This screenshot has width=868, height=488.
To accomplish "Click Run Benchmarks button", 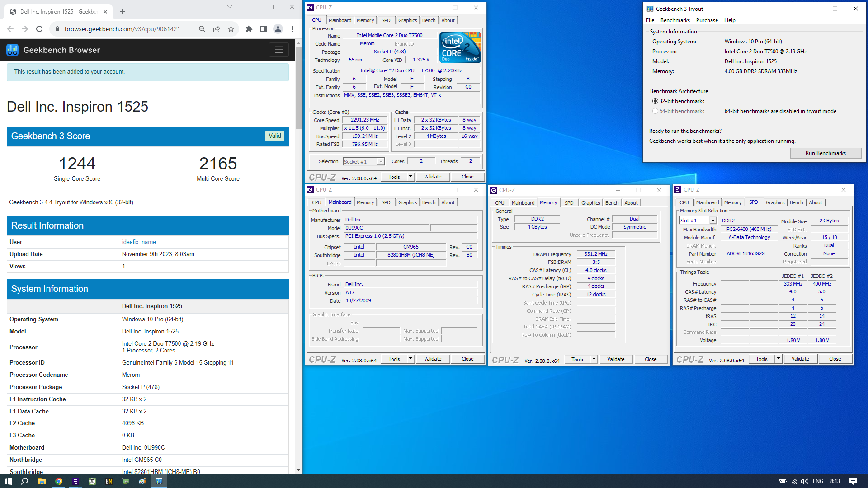I will [x=826, y=153].
